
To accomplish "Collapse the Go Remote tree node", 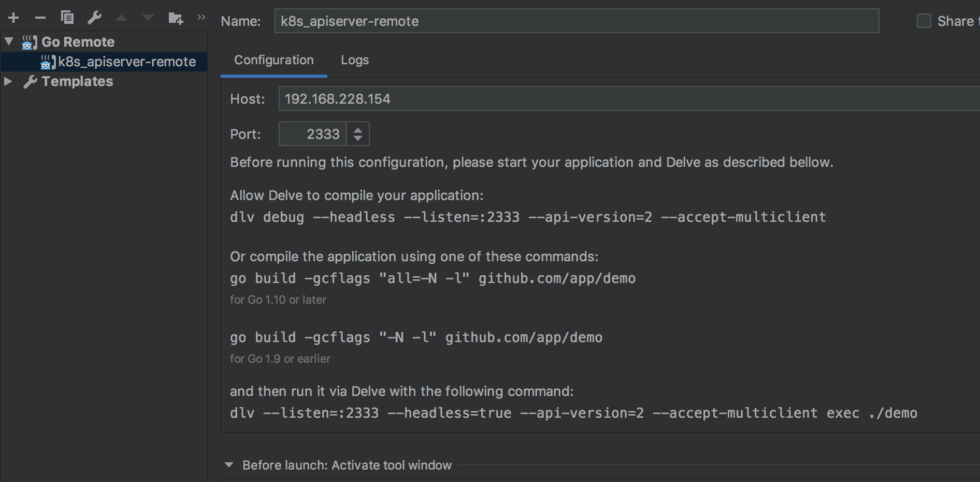I will tap(9, 41).
